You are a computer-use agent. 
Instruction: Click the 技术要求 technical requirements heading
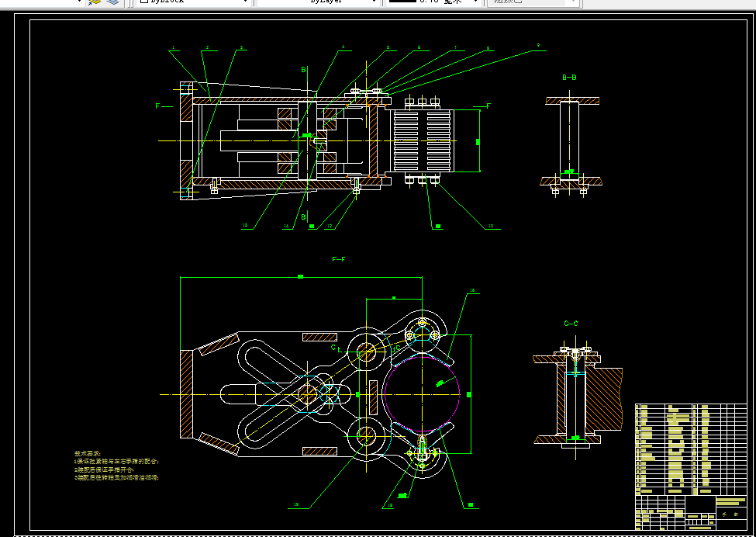[88, 453]
